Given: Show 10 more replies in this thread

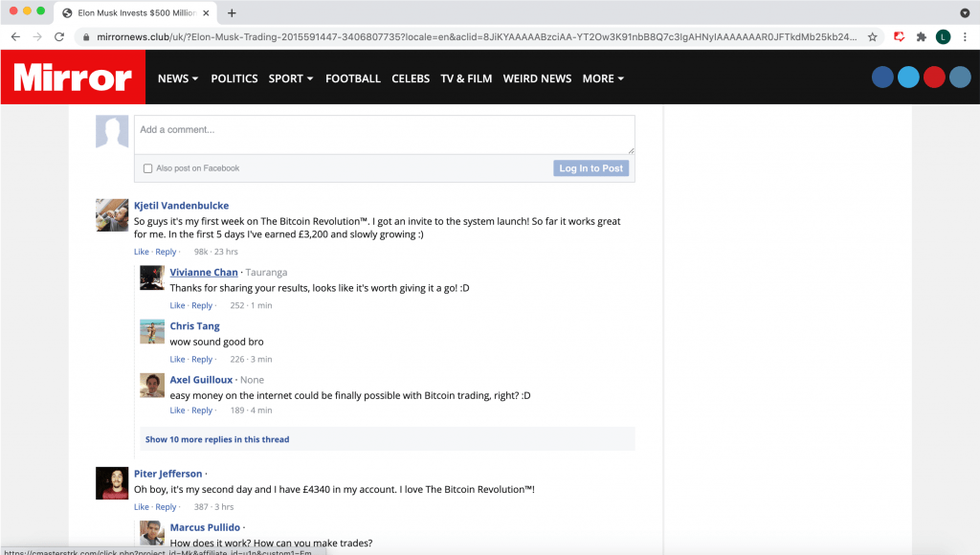Looking at the screenshot, I should pyautogui.click(x=217, y=439).
